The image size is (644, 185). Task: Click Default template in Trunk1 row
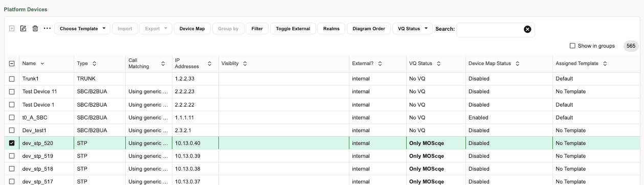tap(564, 79)
